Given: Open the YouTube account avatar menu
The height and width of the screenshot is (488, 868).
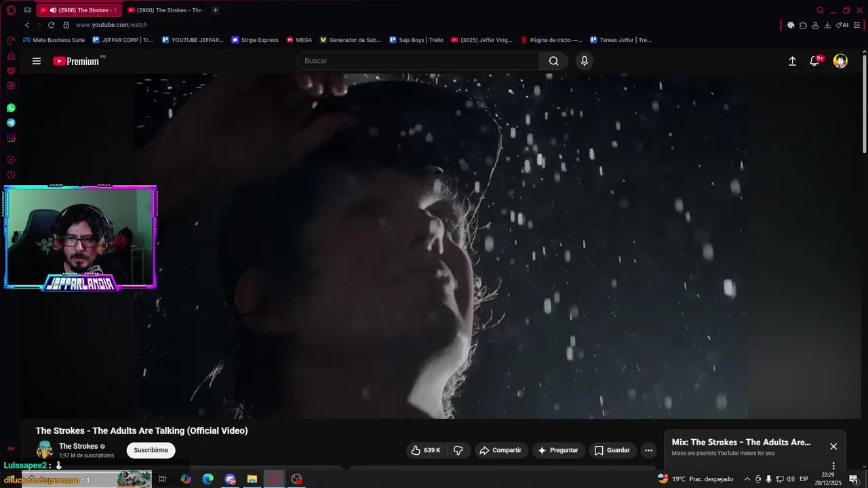Looking at the screenshot, I should (x=840, y=61).
